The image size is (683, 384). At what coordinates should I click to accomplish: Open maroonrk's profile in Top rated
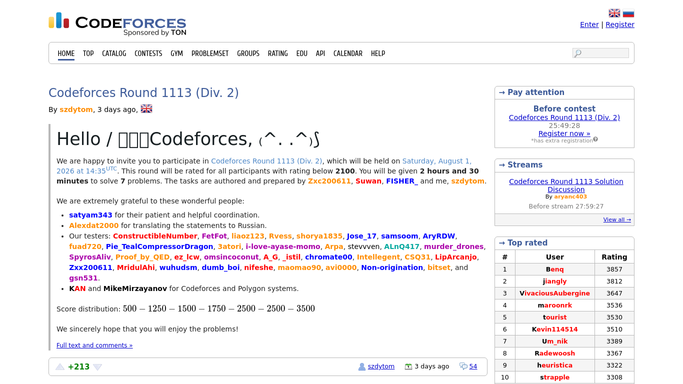pos(555,305)
